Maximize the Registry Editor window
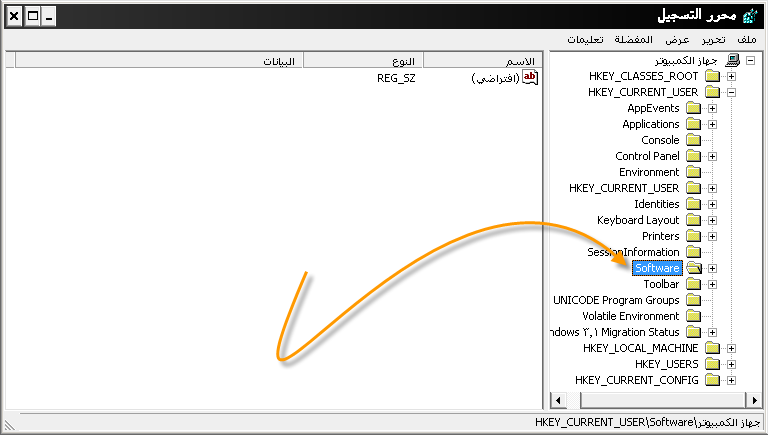The image size is (768, 435). tap(32, 16)
